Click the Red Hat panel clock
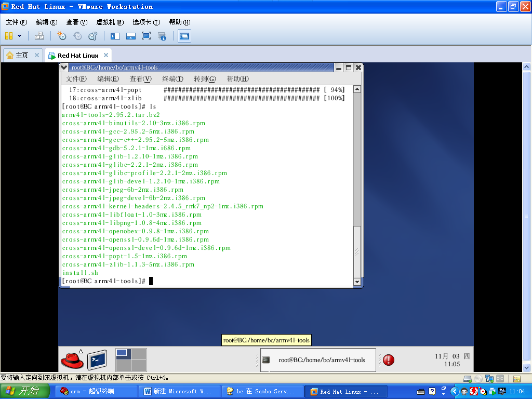 (453, 360)
